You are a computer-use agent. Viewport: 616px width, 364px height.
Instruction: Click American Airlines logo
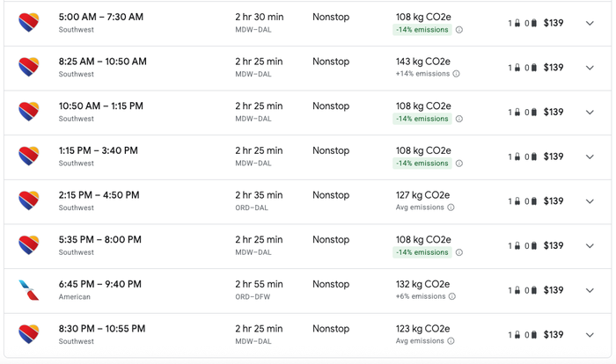click(29, 290)
